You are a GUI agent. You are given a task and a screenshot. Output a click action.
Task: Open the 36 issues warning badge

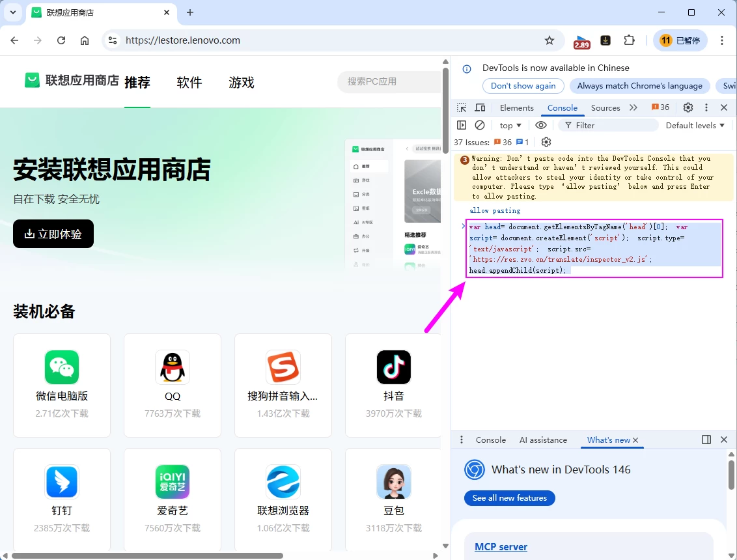click(x=660, y=107)
